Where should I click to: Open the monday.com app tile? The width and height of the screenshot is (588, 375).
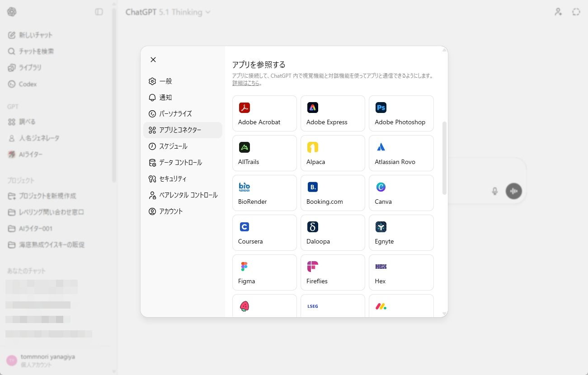(400, 307)
